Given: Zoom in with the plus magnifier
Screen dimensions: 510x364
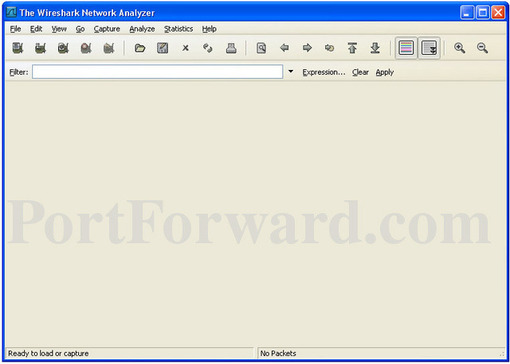Looking at the screenshot, I should 459,48.
